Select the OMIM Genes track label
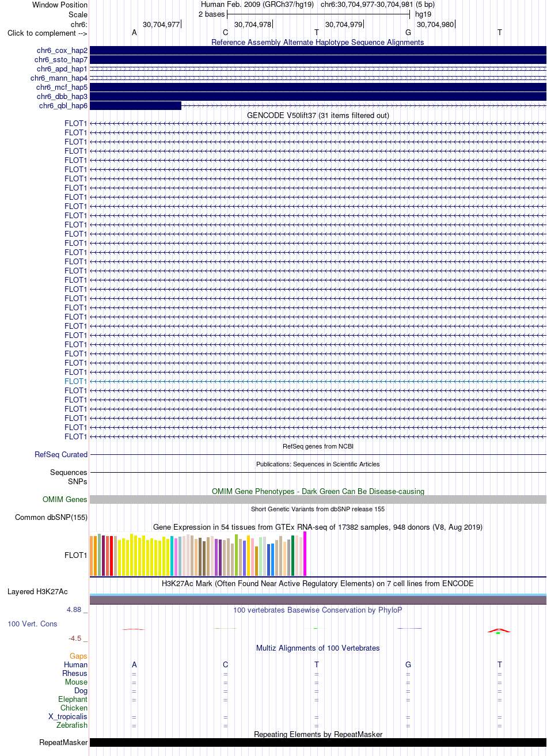This screenshot has height=756, width=547. pyautogui.click(x=65, y=500)
